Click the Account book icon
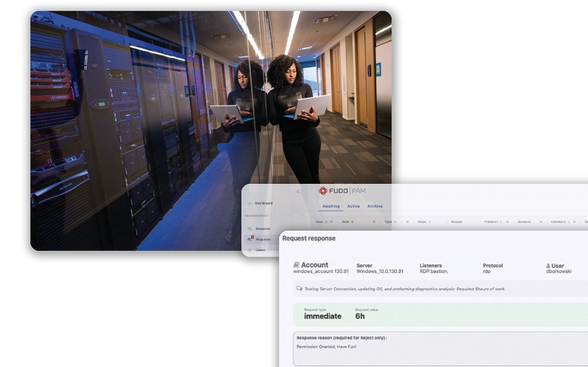The image size is (588, 367). pyautogui.click(x=296, y=265)
